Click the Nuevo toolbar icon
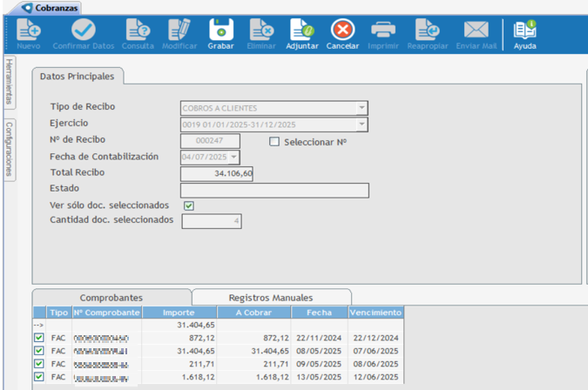588x390 pixels. pyautogui.click(x=28, y=30)
